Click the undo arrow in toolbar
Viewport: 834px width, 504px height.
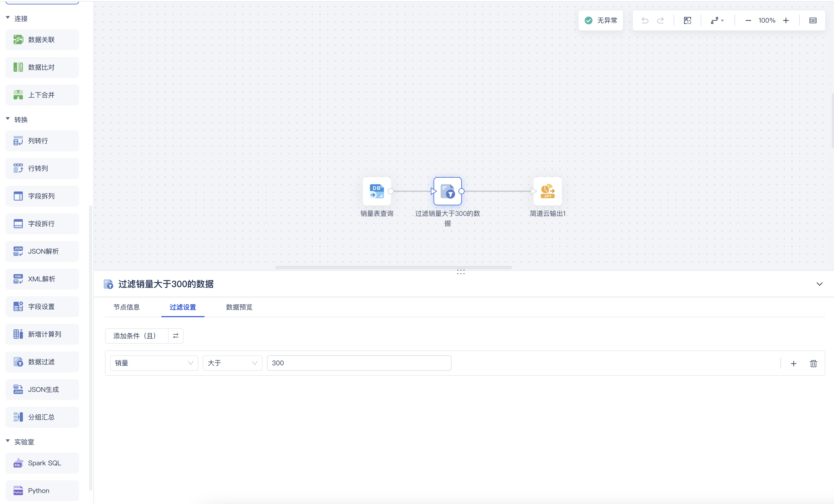645,20
